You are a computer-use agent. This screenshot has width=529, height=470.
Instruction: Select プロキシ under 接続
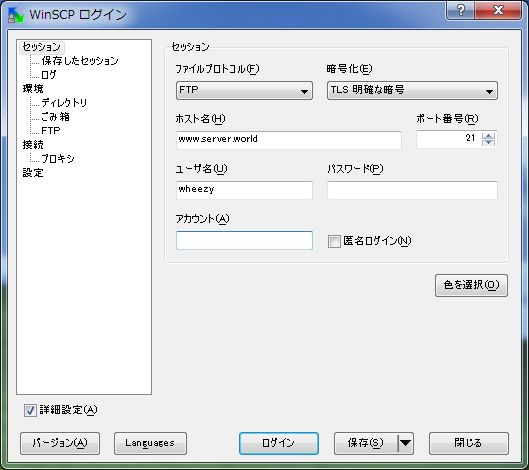tap(58, 159)
